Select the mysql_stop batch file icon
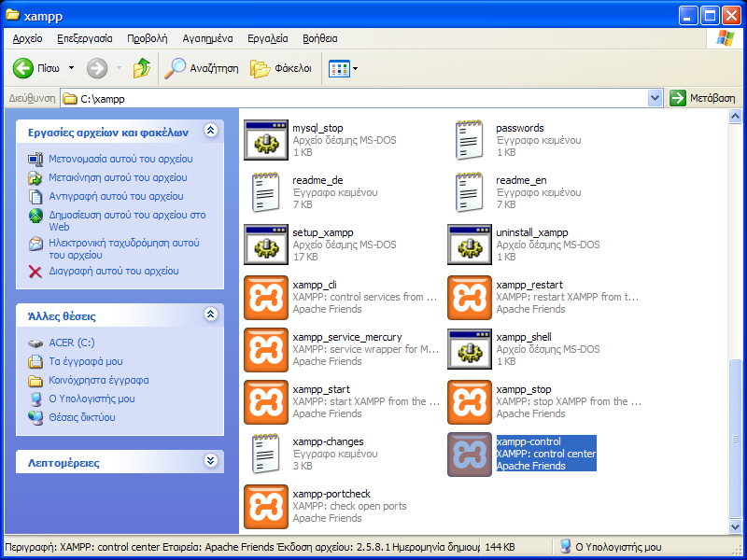Image resolution: width=747 pixels, height=560 pixels. [266, 140]
